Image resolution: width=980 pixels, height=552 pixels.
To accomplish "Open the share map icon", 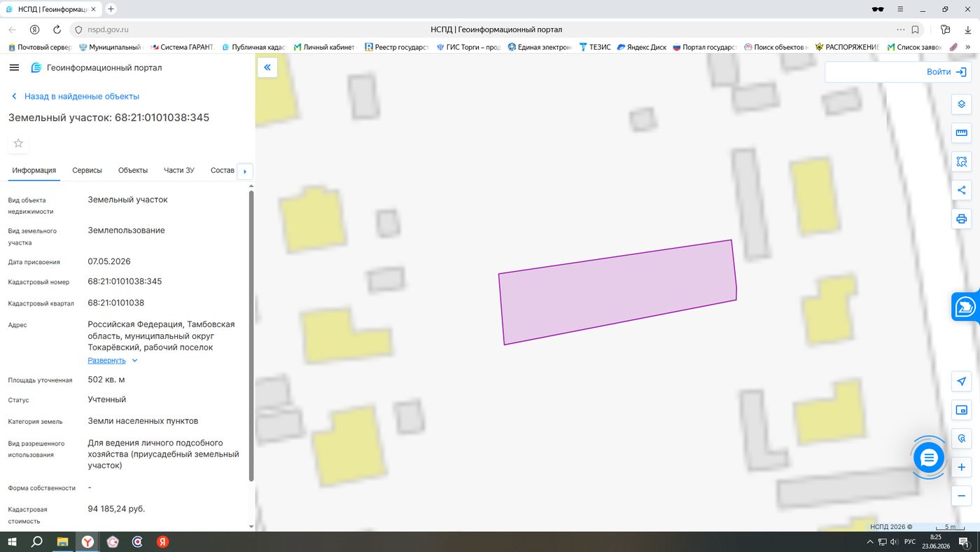I will (962, 191).
